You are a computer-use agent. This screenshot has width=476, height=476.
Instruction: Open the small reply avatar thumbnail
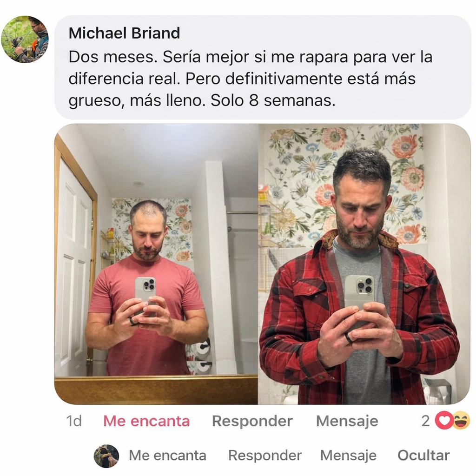(106, 456)
